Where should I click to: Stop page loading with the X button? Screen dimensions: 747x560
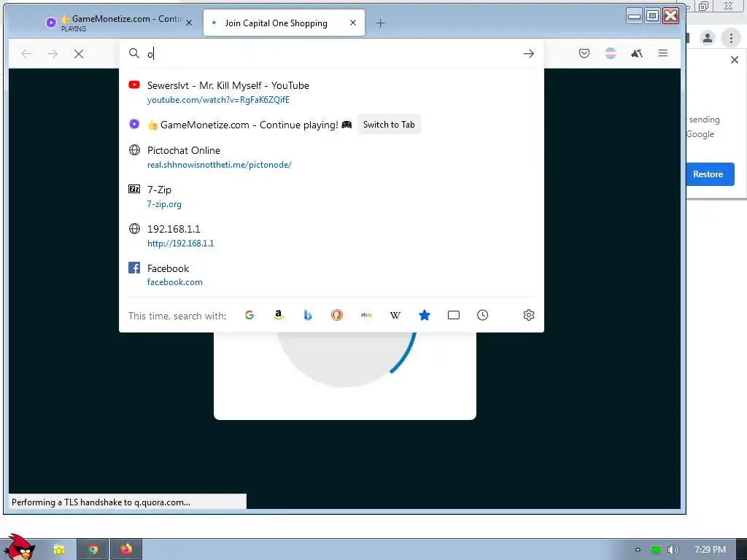point(79,54)
